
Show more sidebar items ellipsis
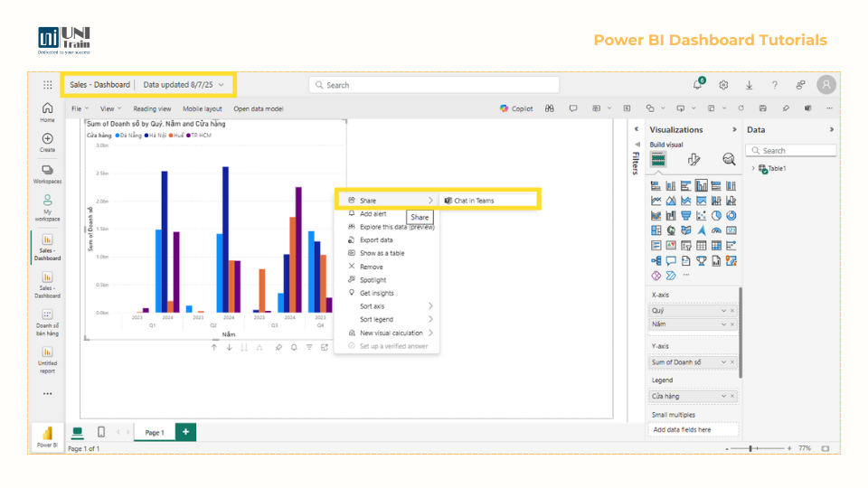48,394
